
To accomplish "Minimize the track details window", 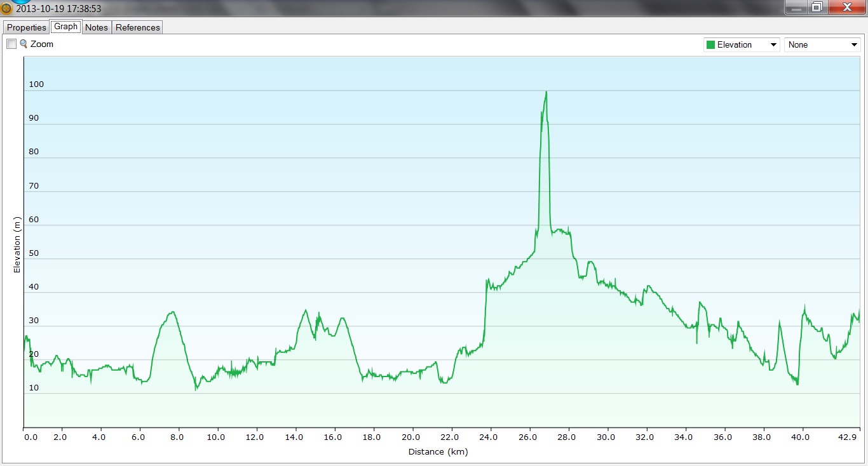I will 795,7.
